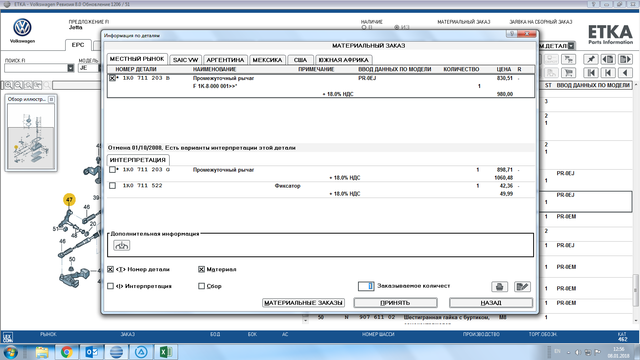Open the ПОИСК FI dropdown arrow
This screenshot has height=360, width=640.
[71, 68]
